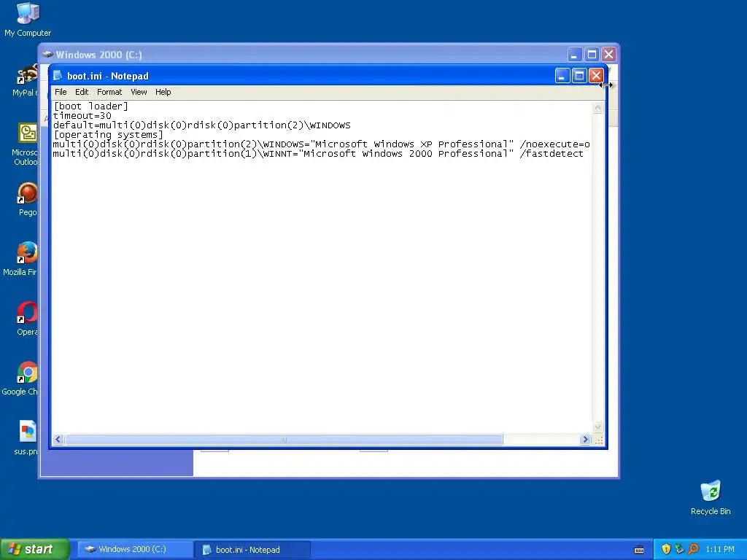Open the File menu in Notepad

(61, 92)
